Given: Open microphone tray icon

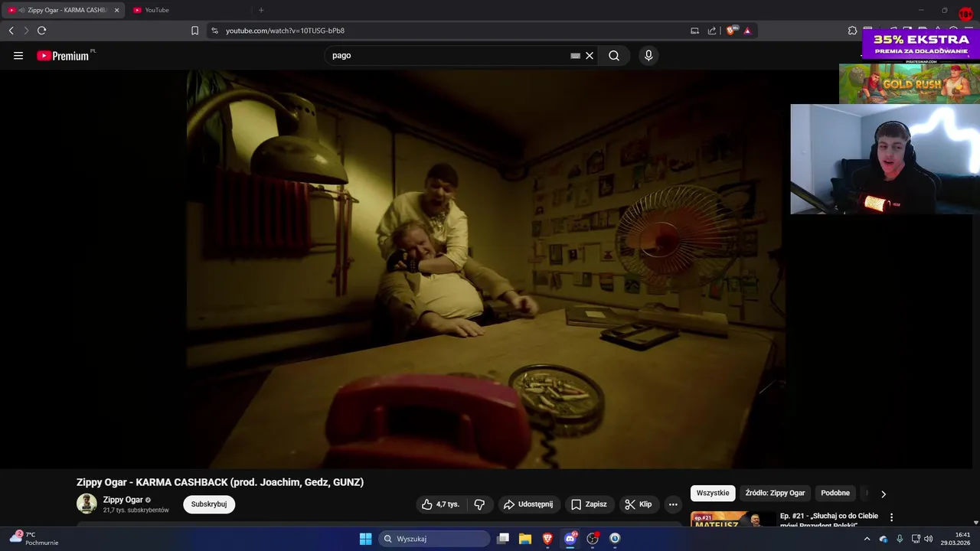Looking at the screenshot, I should pos(900,539).
